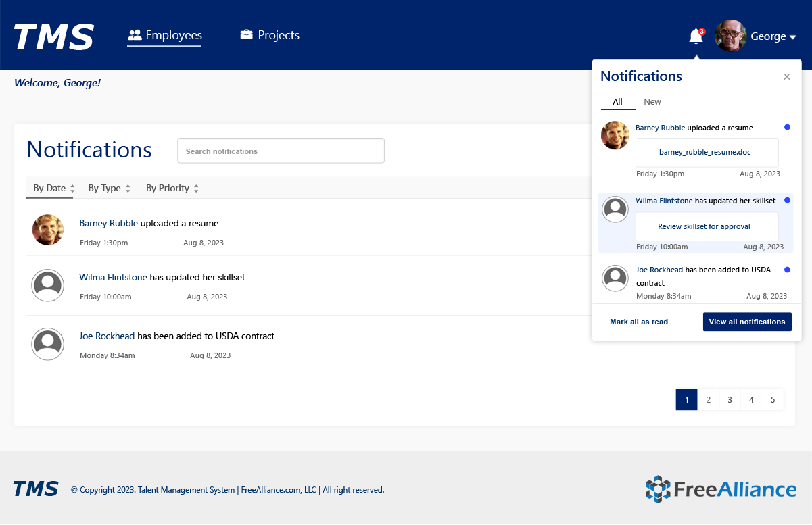The image size is (812, 525).
Task: Sort notifications By Date
Action: tap(53, 189)
